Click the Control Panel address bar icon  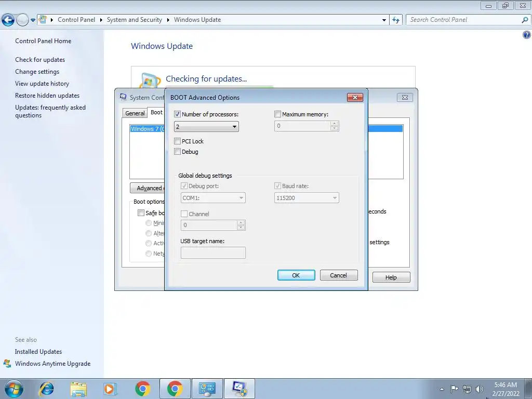43,19
